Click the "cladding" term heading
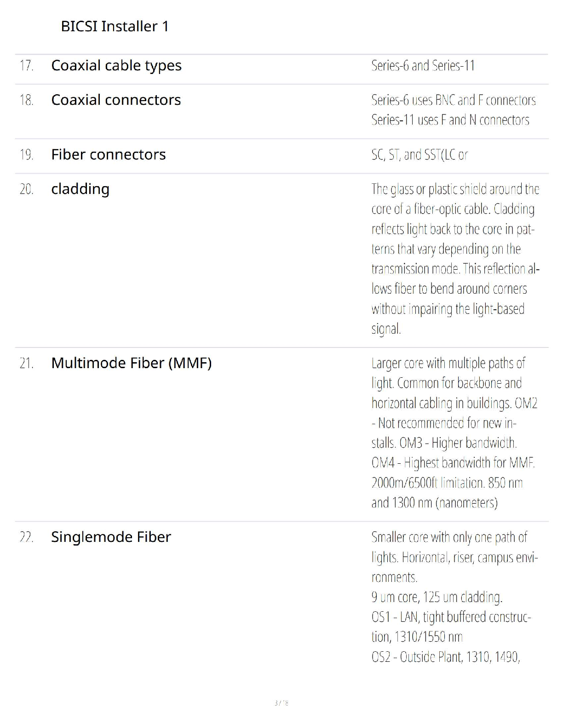 point(80,189)
